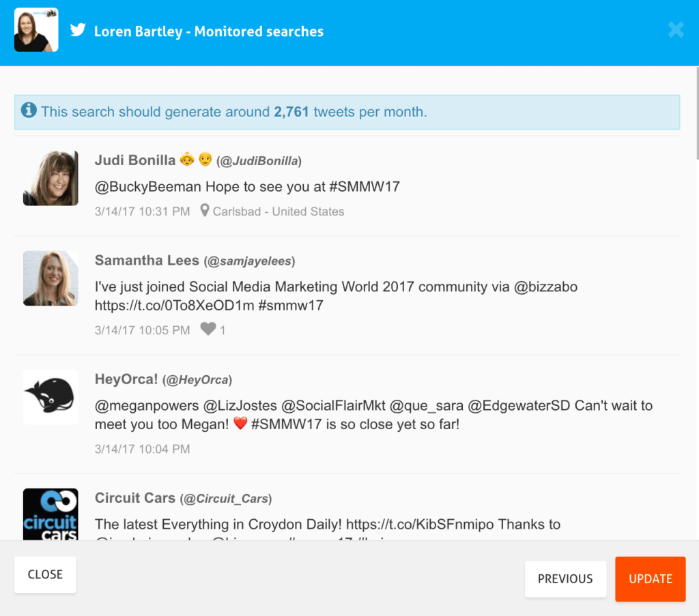
Task: Click the Twitter bird icon in header
Action: tap(78, 31)
